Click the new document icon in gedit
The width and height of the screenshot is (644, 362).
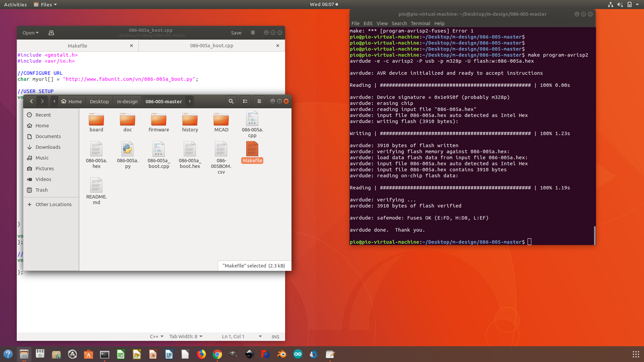click(x=51, y=33)
